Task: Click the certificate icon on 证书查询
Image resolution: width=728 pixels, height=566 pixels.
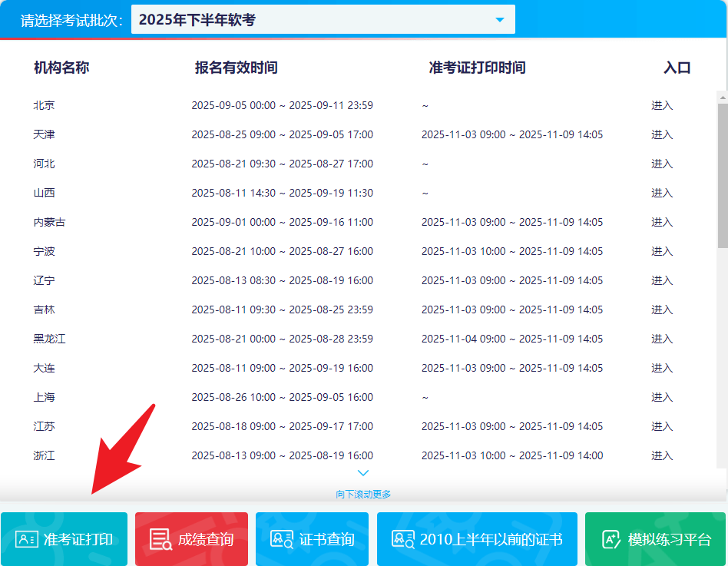Action: [x=281, y=539]
